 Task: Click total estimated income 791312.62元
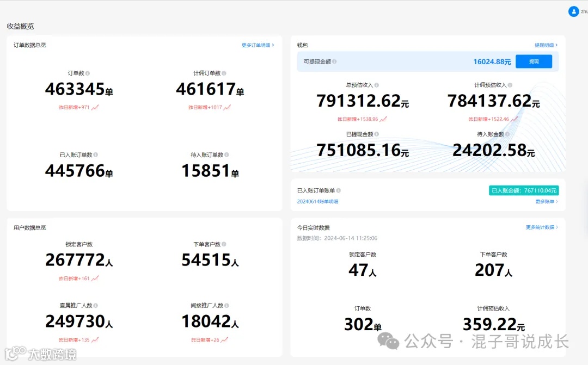click(363, 101)
